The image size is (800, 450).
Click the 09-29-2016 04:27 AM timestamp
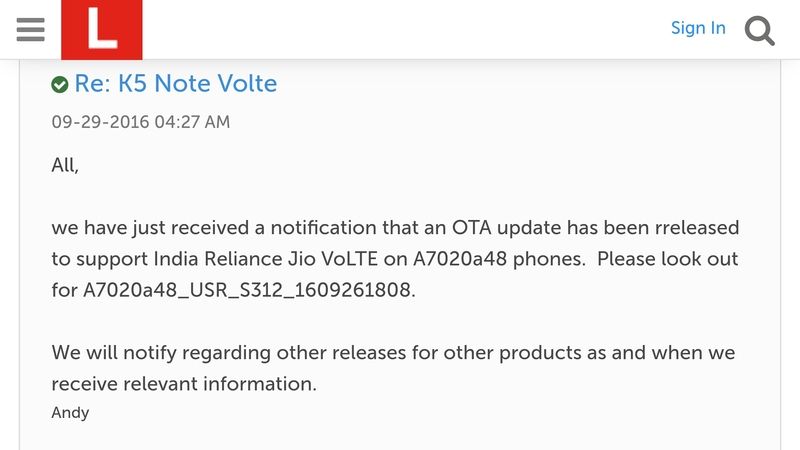click(141, 122)
